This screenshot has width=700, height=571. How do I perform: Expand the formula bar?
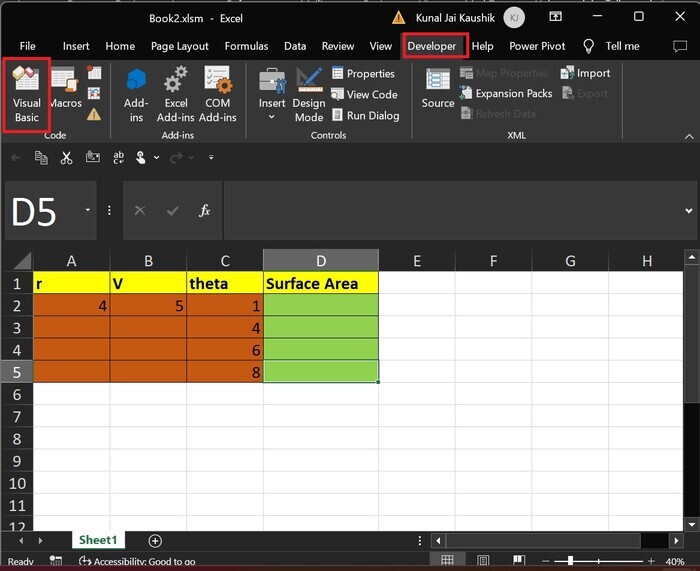(688, 211)
